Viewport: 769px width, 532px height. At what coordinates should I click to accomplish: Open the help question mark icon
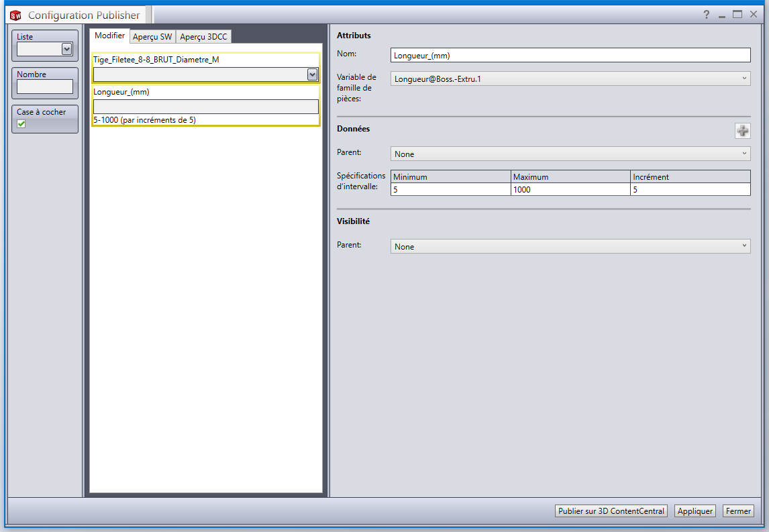(706, 15)
